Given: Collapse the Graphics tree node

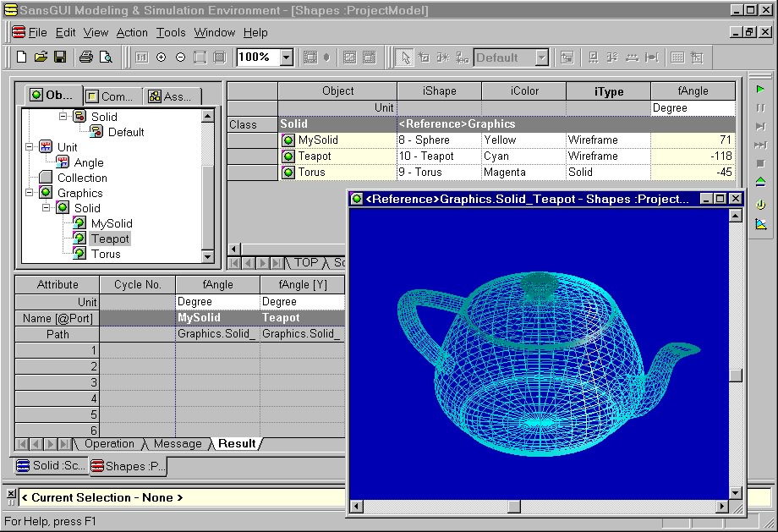Looking at the screenshot, I should [x=30, y=193].
